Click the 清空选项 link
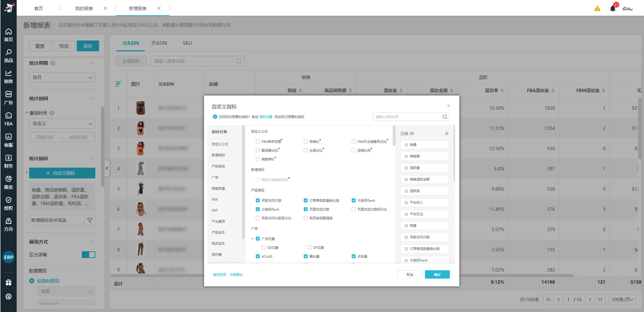The image size is (644, 312). tap(219, 275)
